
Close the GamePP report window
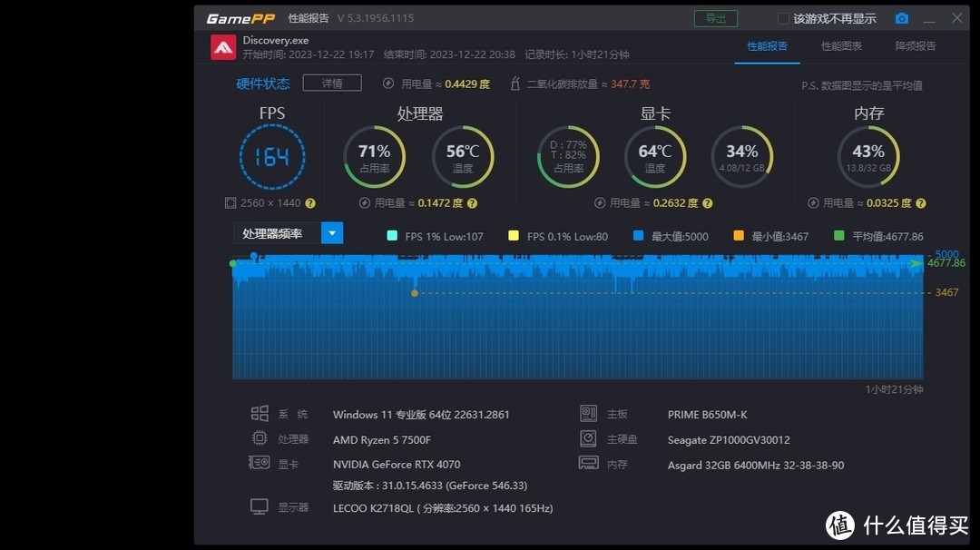957,18
